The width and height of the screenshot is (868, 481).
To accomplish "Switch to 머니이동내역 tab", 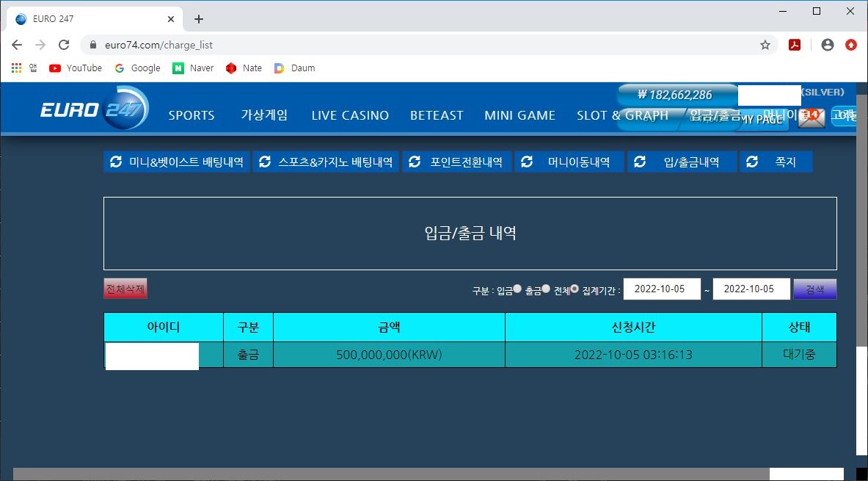I will pyautogui.click(x=569, y=162).
